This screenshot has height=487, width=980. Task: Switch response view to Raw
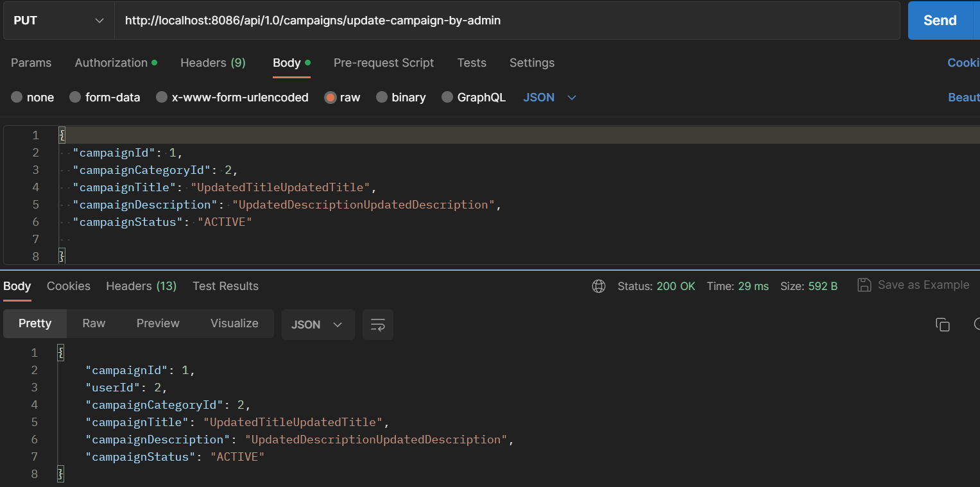[94, 323]
